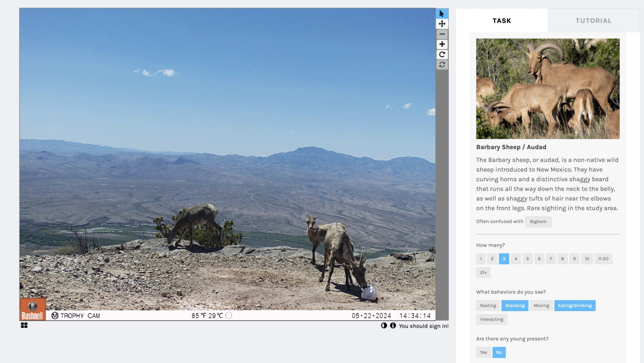This screenshot has width=644, height=363.
Task: Choose the 11-20 count range
Action: [x=603, y=259]
